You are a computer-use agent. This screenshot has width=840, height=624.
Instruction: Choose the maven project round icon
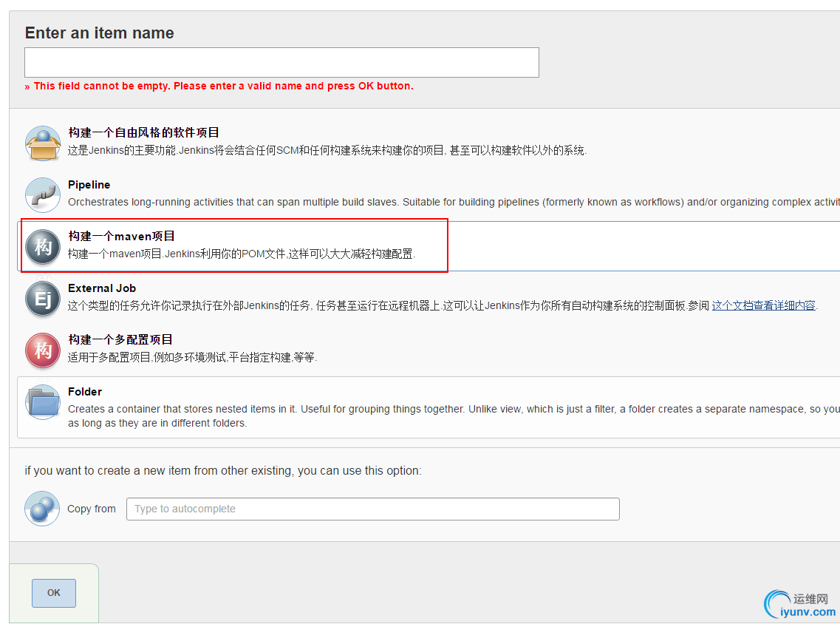click(43, 247)
